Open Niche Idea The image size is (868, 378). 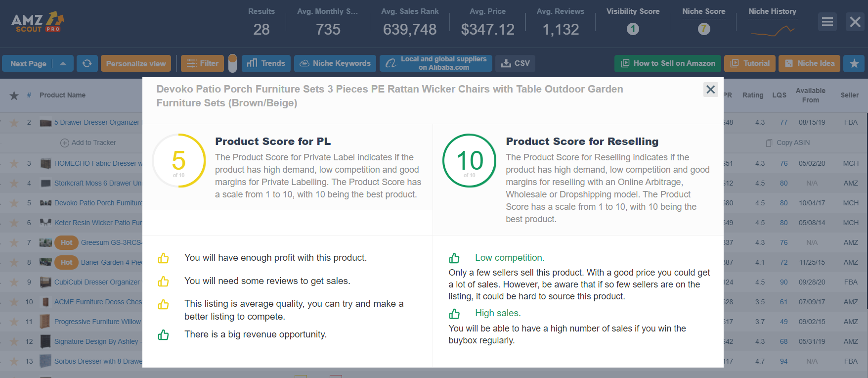tap(809, 63)
